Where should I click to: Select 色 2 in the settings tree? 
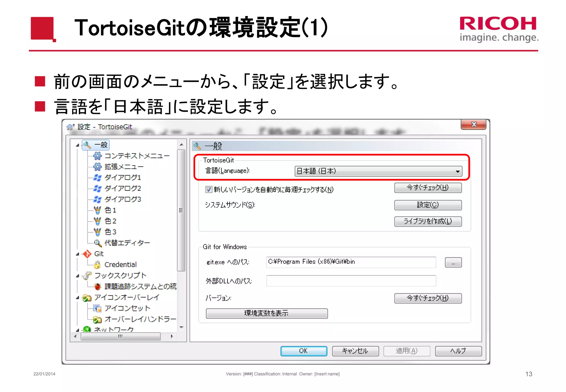point(110,221)
